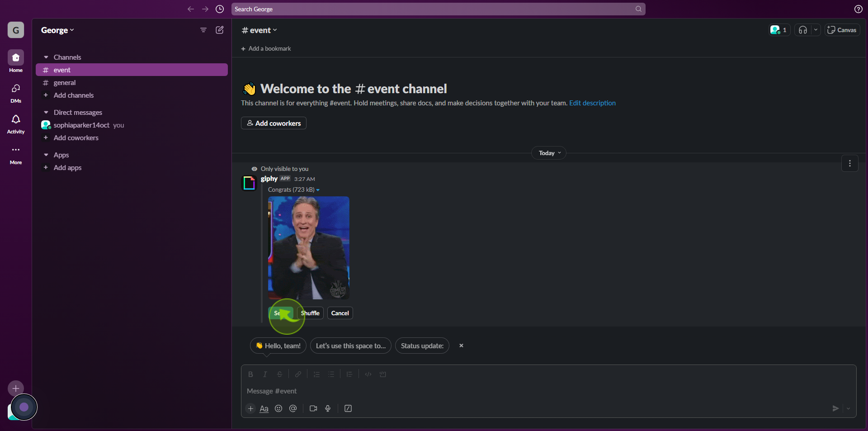Open the George workspace dropdown
The height and width of the screenshot is (431, 868).
pyautogui.click(x=57, y=30)
